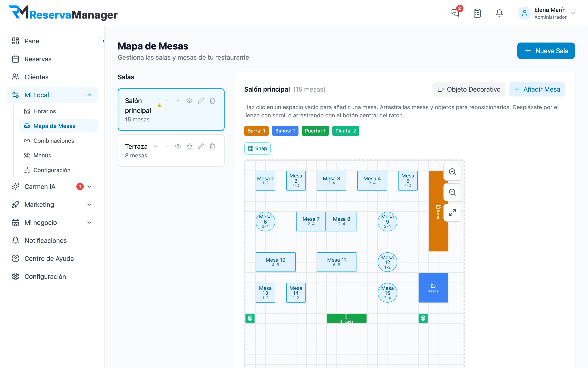Zoom in on the table map canvas
This screenshot has width=588, height=368.
(452, 172)
